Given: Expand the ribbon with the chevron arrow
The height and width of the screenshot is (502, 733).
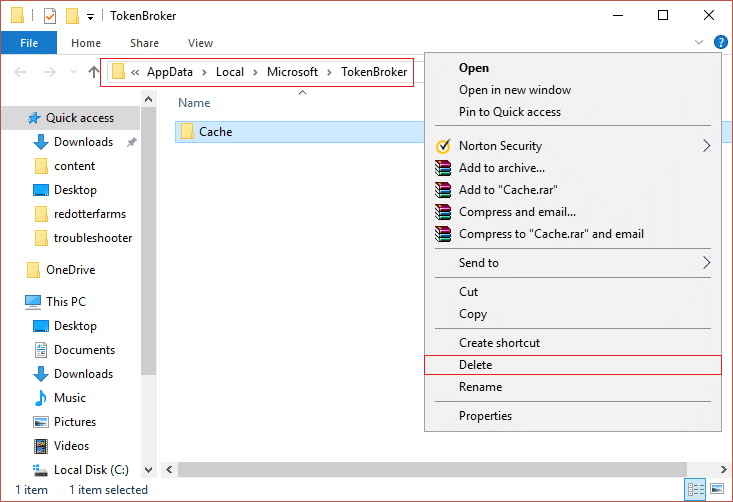Looking at the screenshot, I should [699, 43].
